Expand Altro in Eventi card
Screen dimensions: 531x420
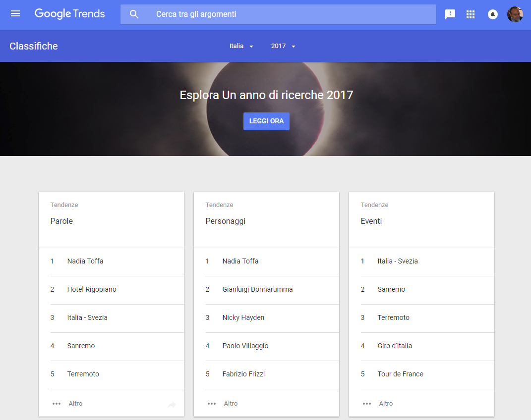point(386,404)
